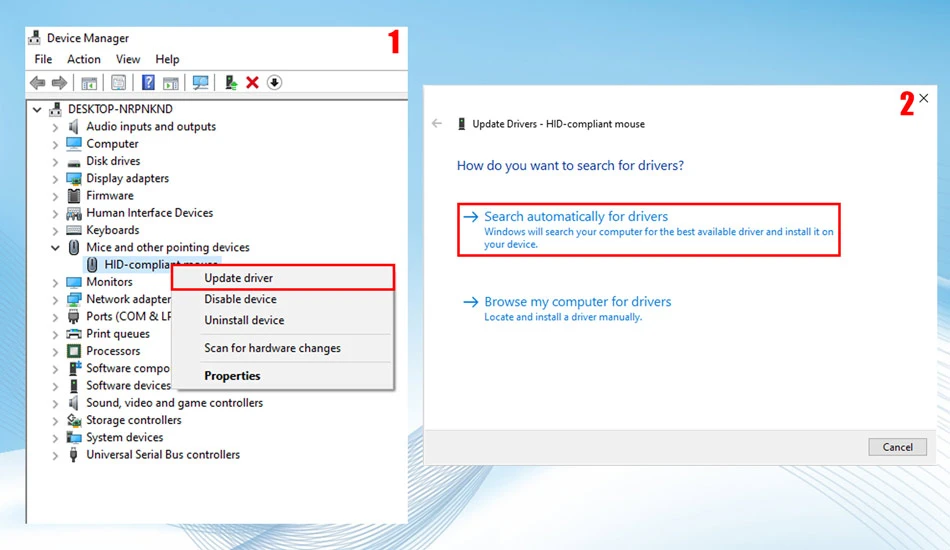Open the Action menu
Image resolution: width=950 pixels, height=550 pixels.
point(84,59)
